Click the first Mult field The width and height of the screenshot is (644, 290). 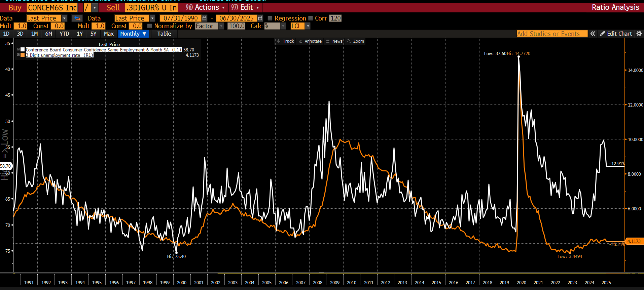pyautogui.click(x=21, y=26)
